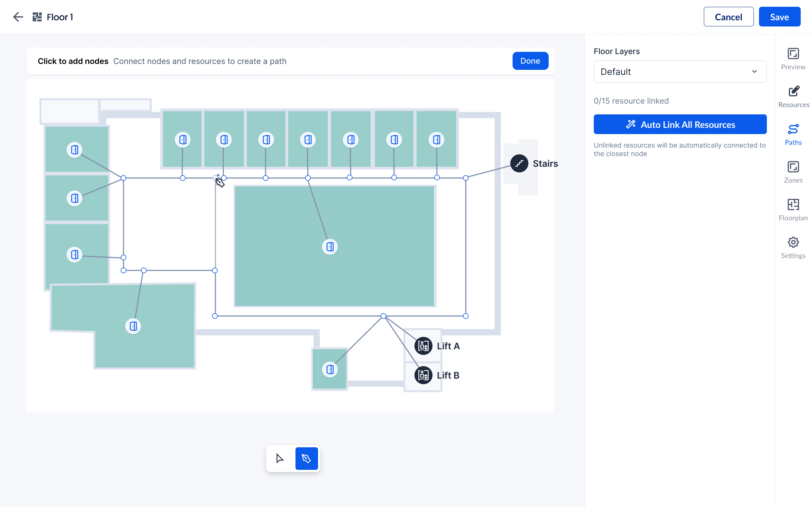The image size is (812, 507).
Task: Open the Zones sidebar tab
Action: (793, 172)
